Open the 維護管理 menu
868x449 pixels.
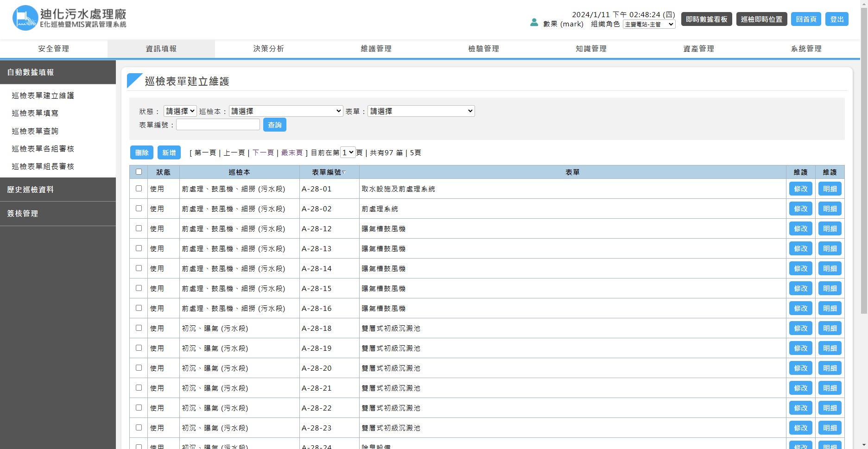pyautogui.click(x=376, y=49)
